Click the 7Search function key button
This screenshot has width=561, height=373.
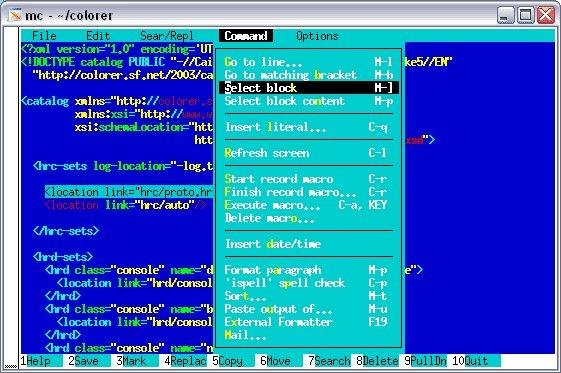pyautogui.click(x=329, y=360)
